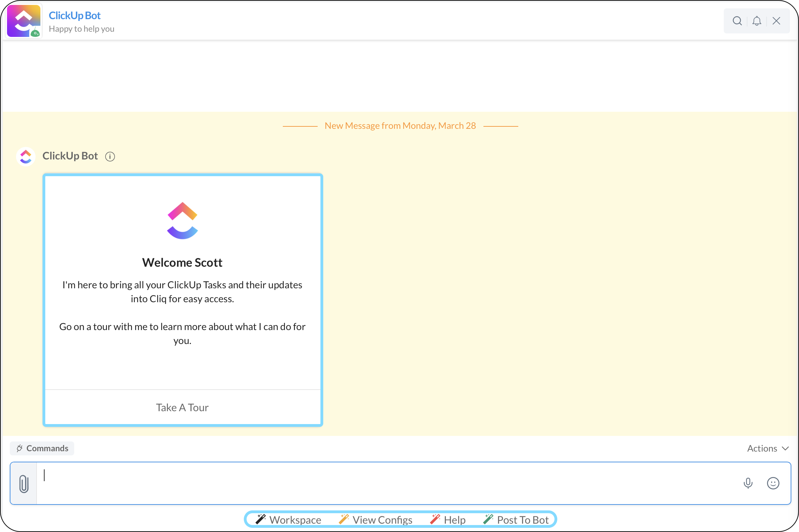
Task: Click the microphone voice message icon
Action: [x=748, y=483]
